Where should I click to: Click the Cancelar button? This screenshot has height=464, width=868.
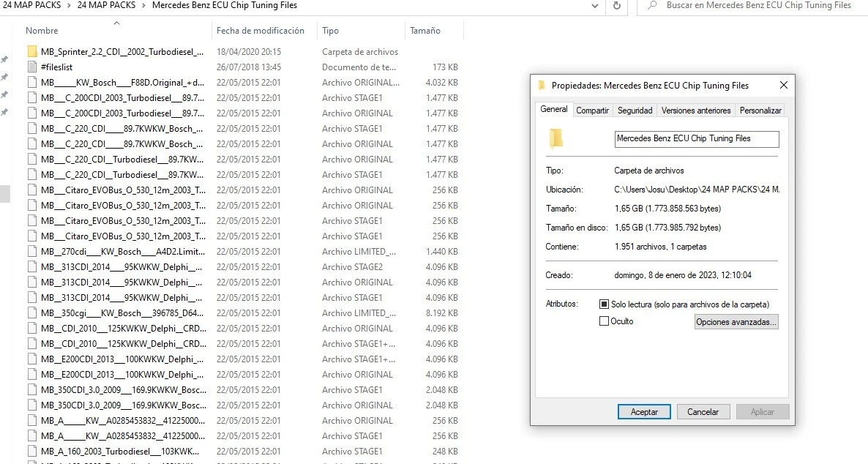pos(703,412)
